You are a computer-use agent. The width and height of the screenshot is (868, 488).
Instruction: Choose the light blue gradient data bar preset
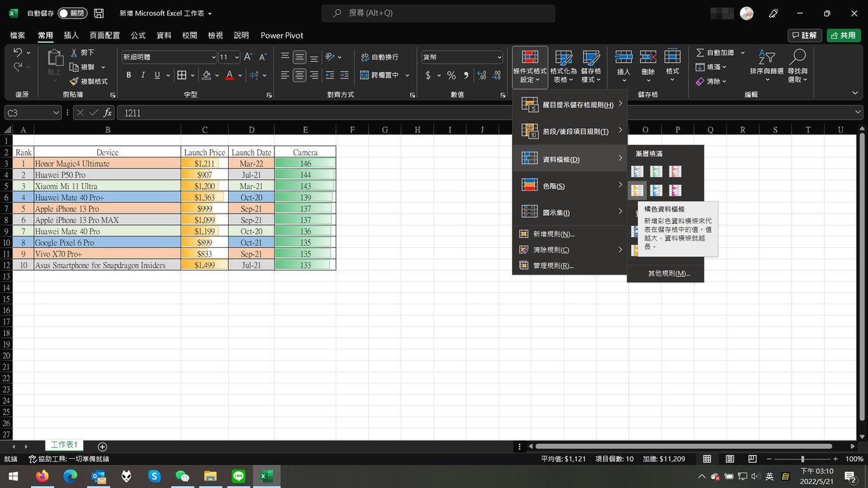pyautogui.click(x=656, y=190)
